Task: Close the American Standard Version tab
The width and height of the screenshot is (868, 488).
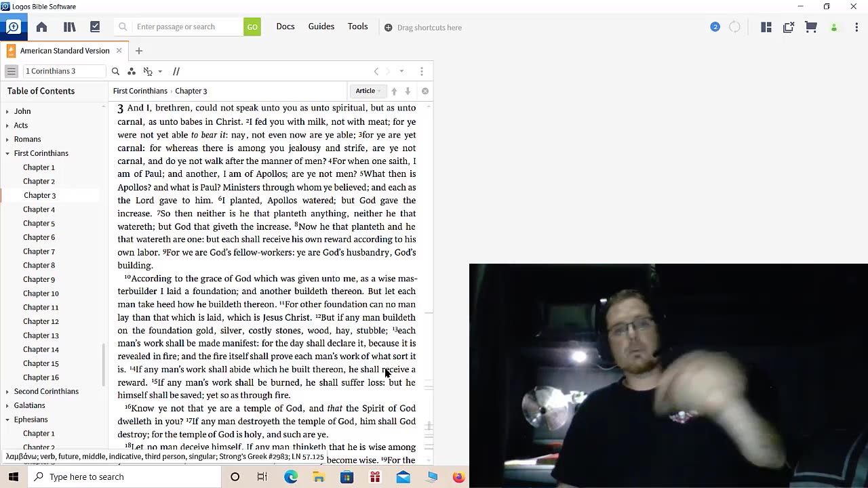Action: click(119, 51)
